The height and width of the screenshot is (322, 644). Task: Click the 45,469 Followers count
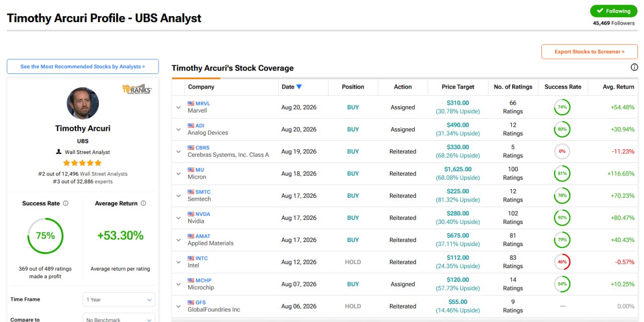(614, 23)
